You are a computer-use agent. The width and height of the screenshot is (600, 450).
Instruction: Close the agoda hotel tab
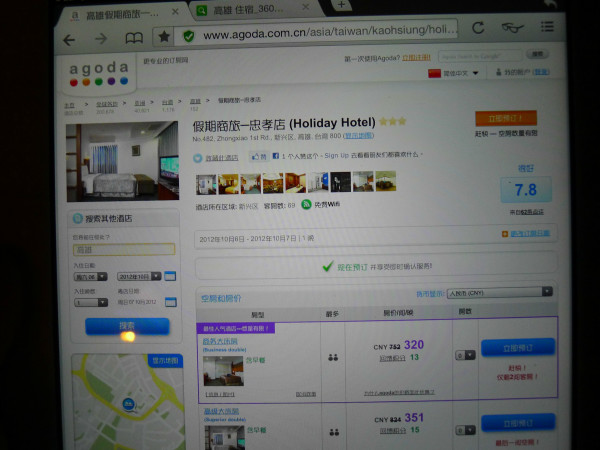tap(175, 12)
